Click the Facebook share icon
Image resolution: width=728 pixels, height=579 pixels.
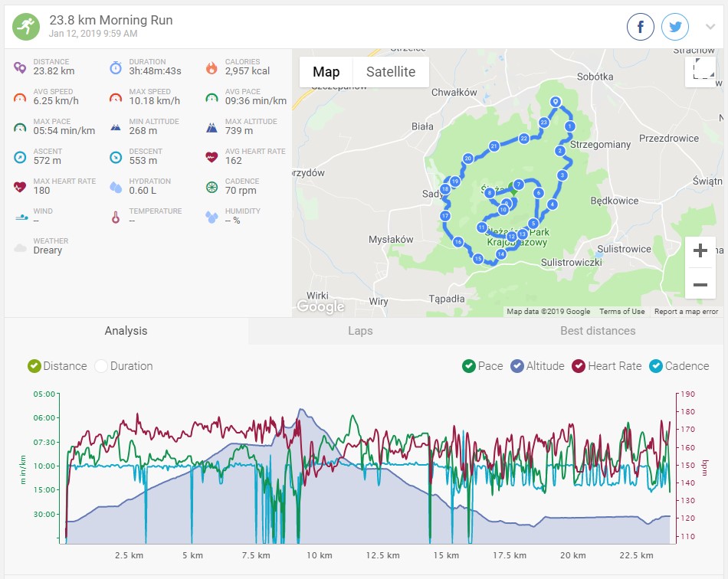point(641,27)
